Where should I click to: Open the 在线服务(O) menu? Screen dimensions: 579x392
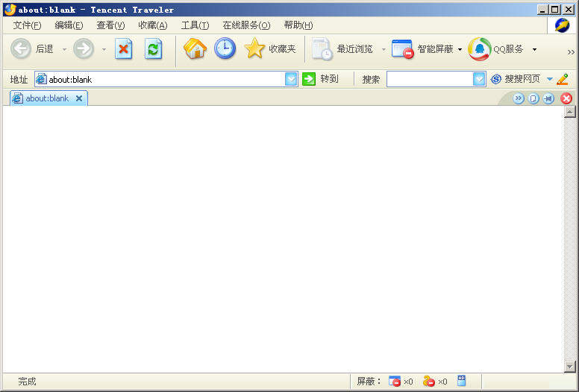point(246,25)
